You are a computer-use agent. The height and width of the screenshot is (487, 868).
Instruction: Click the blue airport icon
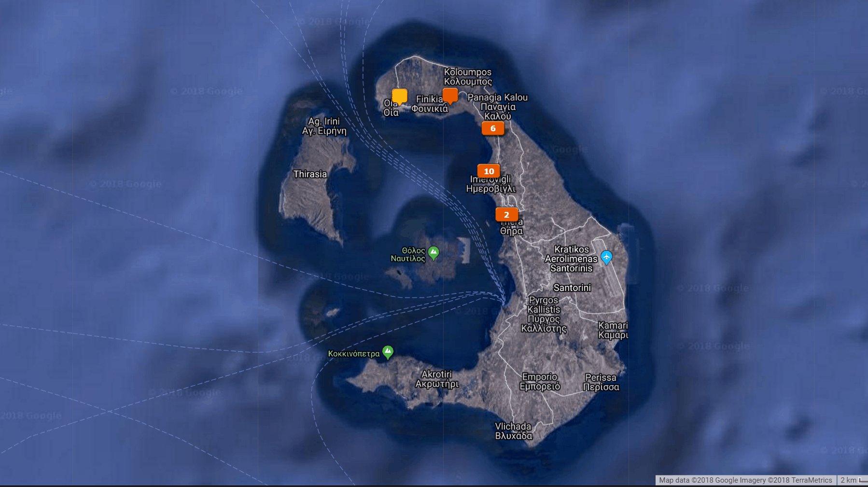606,257
